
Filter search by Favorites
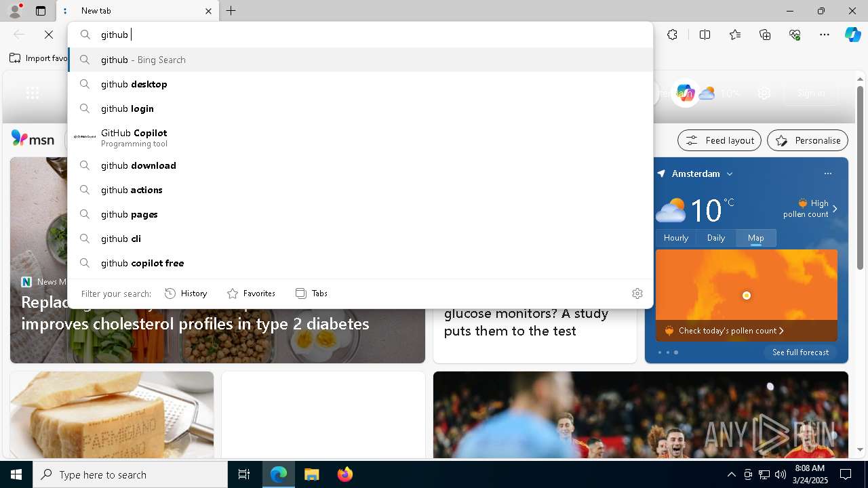(251, 293)
